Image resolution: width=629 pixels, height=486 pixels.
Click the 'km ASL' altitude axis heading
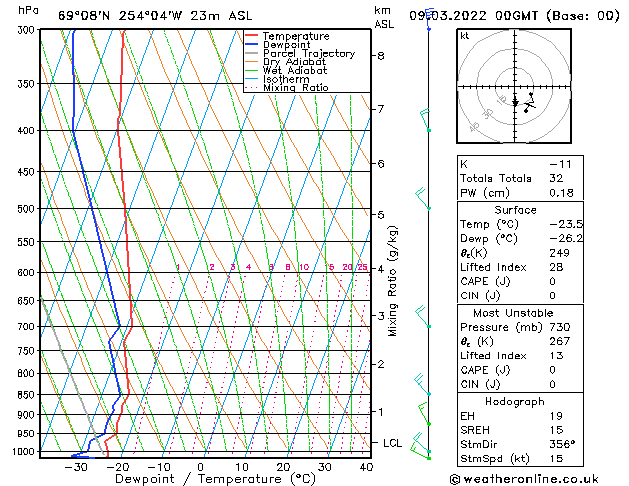[384, 17]
